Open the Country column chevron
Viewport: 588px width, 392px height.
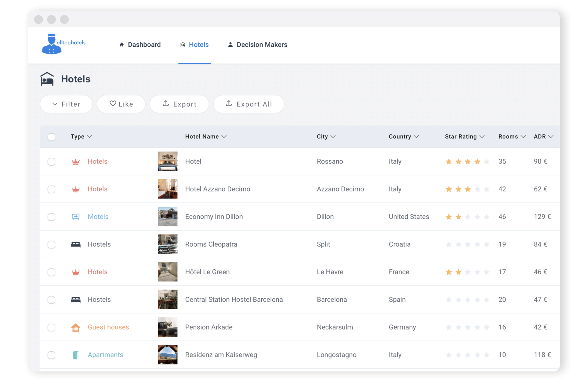coord(416,136)
